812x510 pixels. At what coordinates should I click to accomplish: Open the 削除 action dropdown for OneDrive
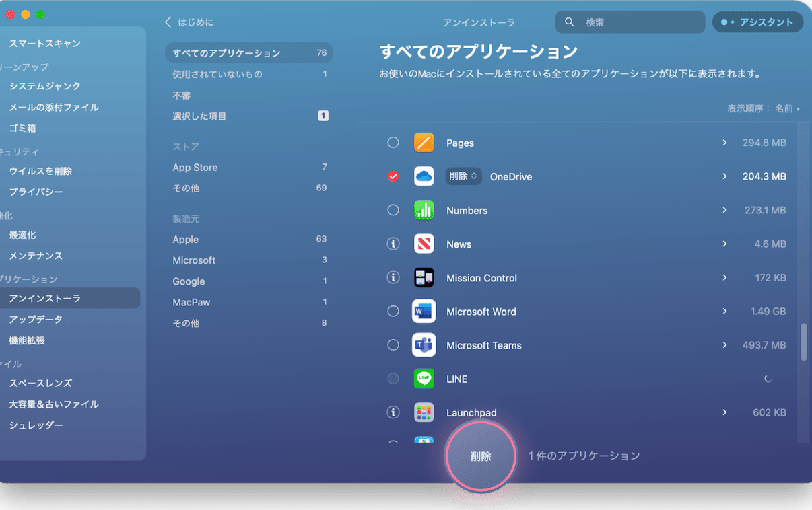point(463,176)
